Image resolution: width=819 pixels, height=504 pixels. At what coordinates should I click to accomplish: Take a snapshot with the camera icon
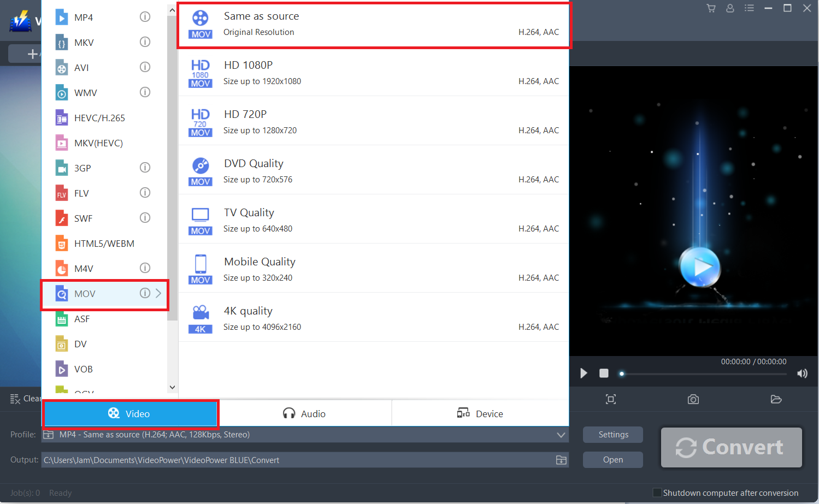(693, 399)
